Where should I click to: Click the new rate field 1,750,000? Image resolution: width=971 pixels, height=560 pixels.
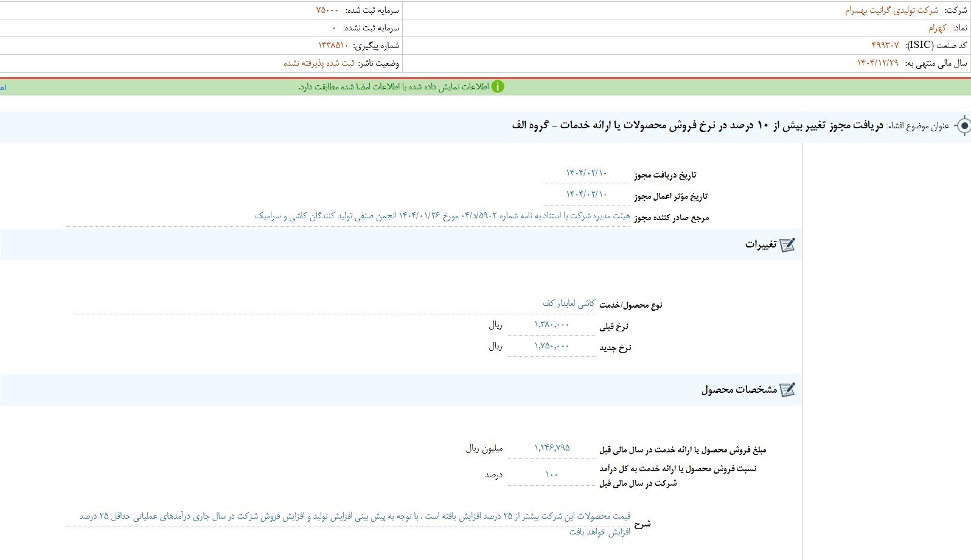pyautogui.click(x=552, y=347)
